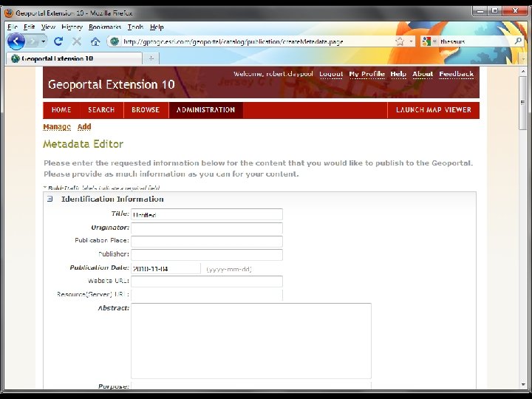Go to the SEARCH navigation tab
This screenshot has width=532, height=399.
101,110
